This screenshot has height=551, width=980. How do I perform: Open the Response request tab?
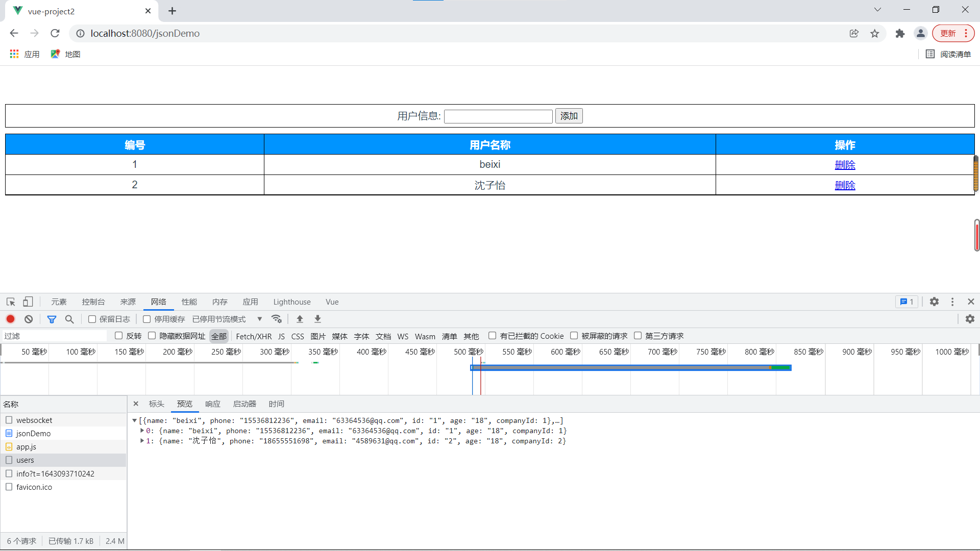click(213, 404)
